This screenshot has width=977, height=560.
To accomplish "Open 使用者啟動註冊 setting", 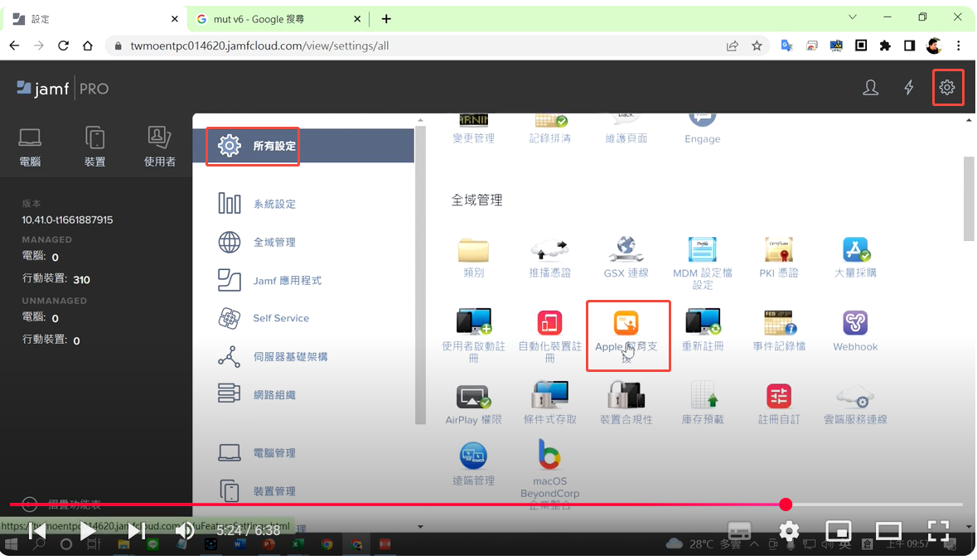I will (473, 322).
